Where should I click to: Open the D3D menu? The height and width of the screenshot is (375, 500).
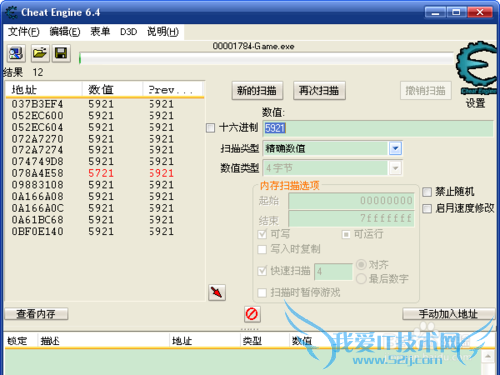(x=129, y=32)
